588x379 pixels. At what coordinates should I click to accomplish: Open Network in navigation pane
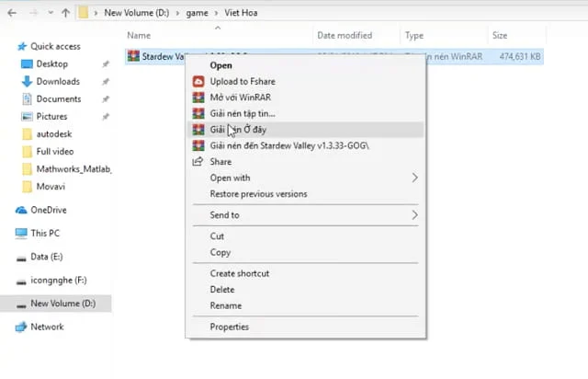47,327
